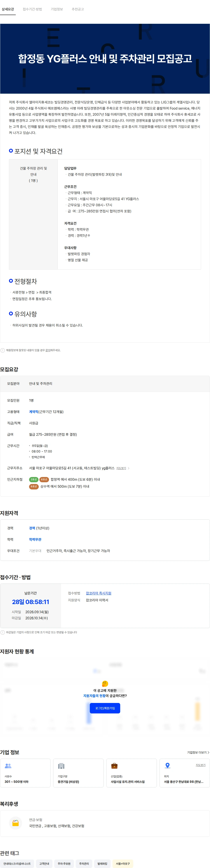Click the 28일 08:58:11 remaining time
The image size is (210, 868).
coord(31,602)
